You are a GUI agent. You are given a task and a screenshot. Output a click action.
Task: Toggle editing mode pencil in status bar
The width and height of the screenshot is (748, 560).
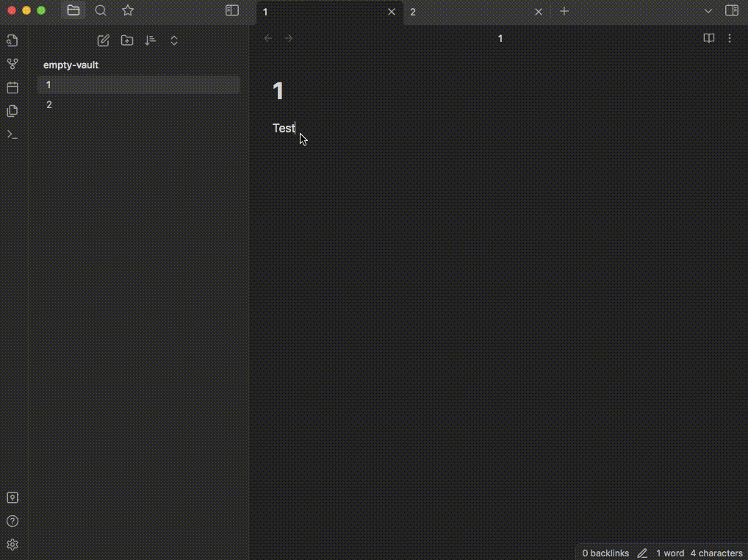(642, 553)
